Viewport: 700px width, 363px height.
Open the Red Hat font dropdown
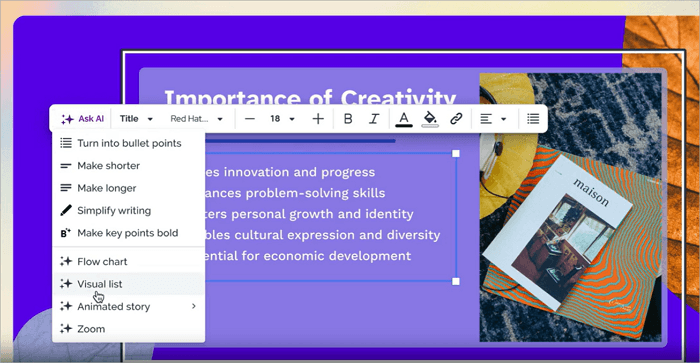[196, 119]
